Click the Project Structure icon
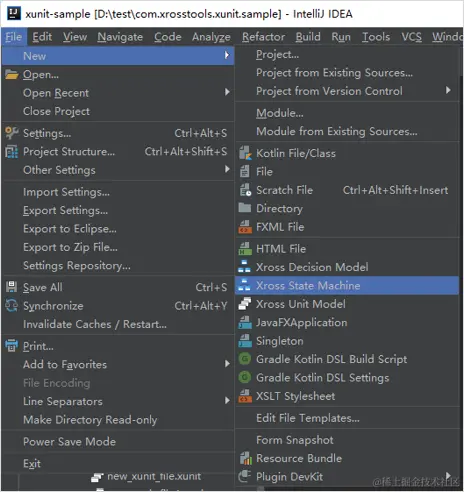This screenshot has width=464, height=492. [12, 152]
